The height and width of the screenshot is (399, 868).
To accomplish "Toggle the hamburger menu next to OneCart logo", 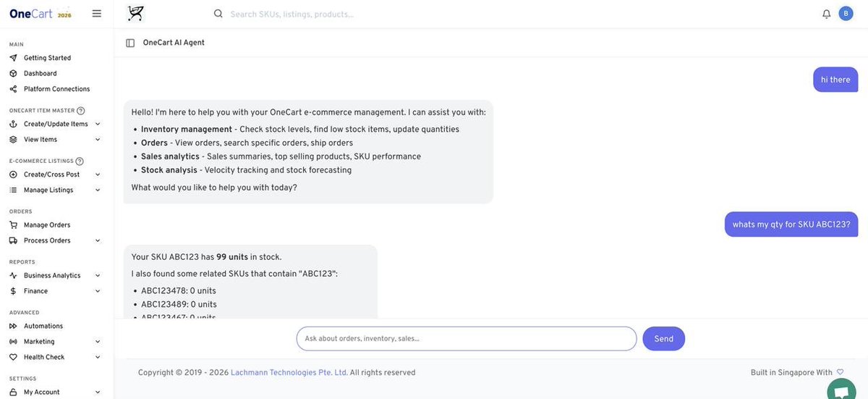I will coord(97,13).
